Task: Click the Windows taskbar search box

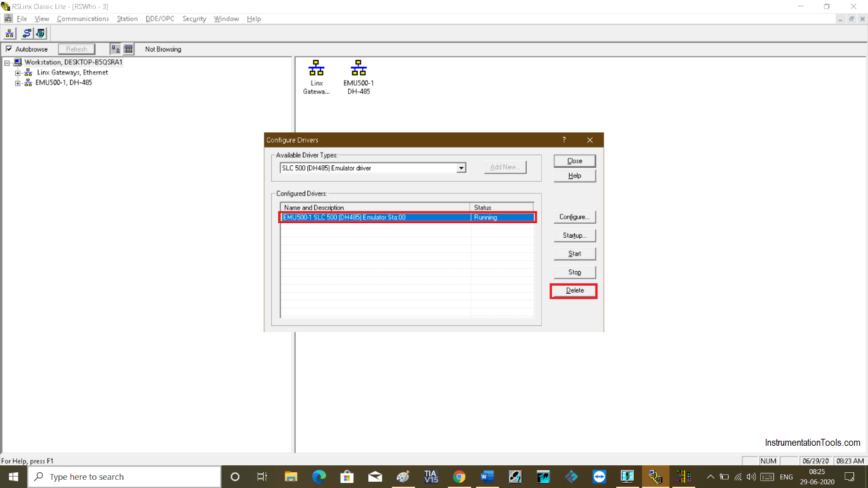Action: coord(124,477)
